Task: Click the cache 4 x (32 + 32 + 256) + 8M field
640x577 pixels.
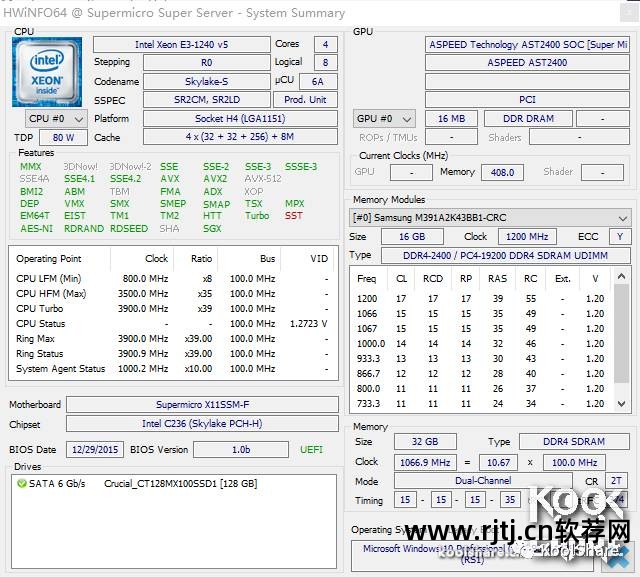Action: click(x=240, y=137)
